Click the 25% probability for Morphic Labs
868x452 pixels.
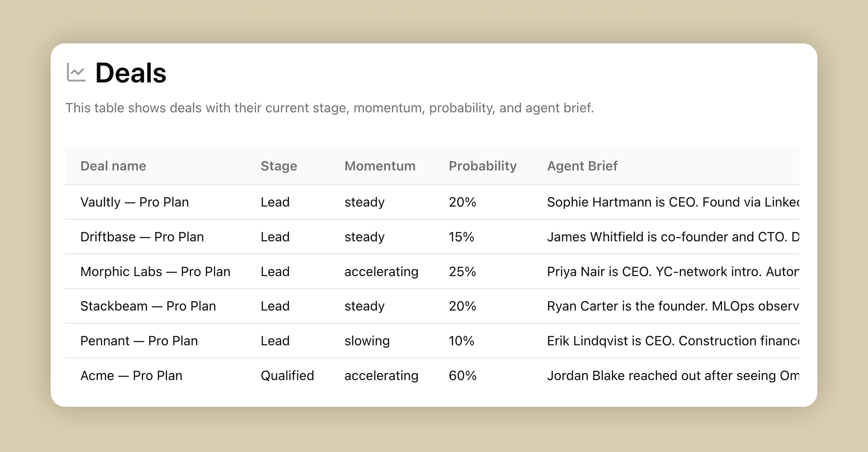click(462, 272)
